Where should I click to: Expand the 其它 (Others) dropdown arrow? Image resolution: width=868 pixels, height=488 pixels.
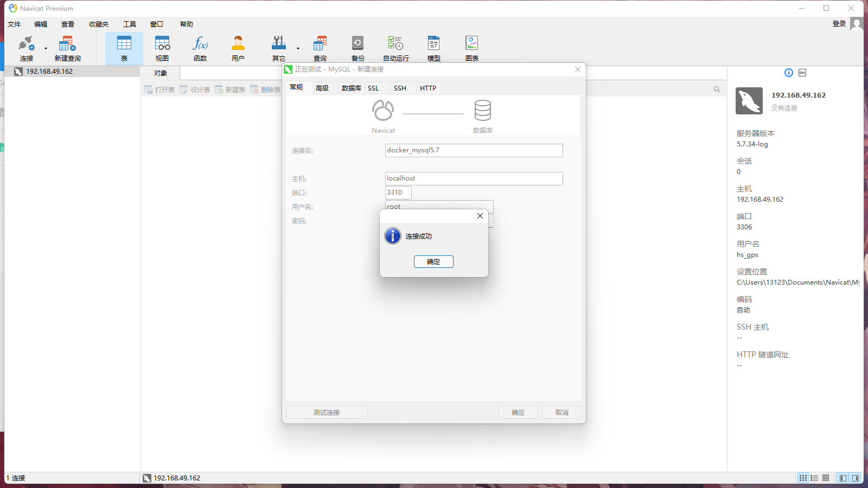click(x=298, y=49)
